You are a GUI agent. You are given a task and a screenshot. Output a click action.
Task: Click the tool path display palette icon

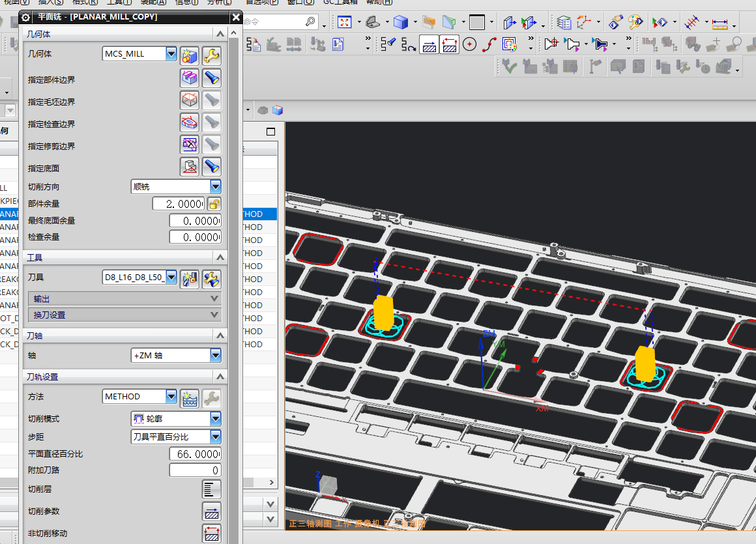(509, 45)
